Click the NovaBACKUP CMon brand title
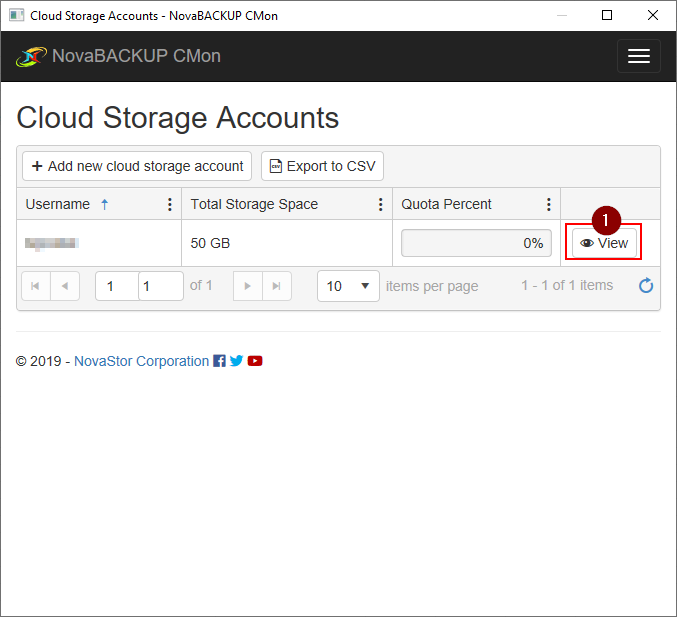The width and height of the screenshot is (677, 617). (x=136, y=56)
